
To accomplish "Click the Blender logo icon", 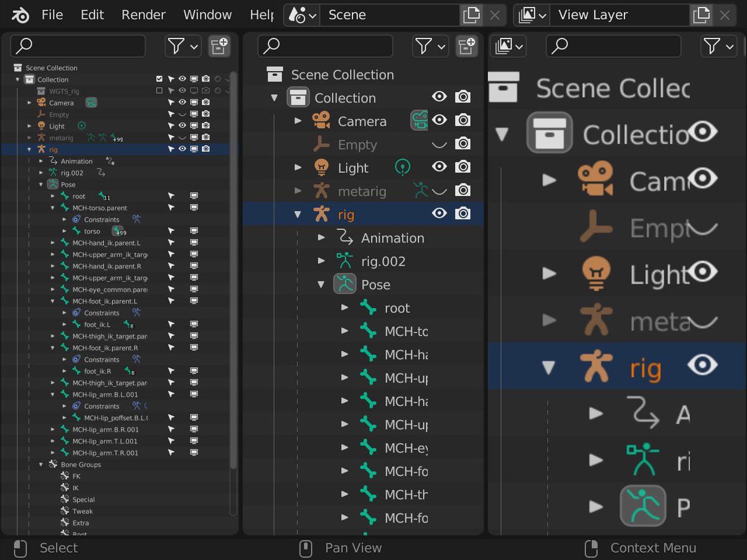I will coord(20,15).
